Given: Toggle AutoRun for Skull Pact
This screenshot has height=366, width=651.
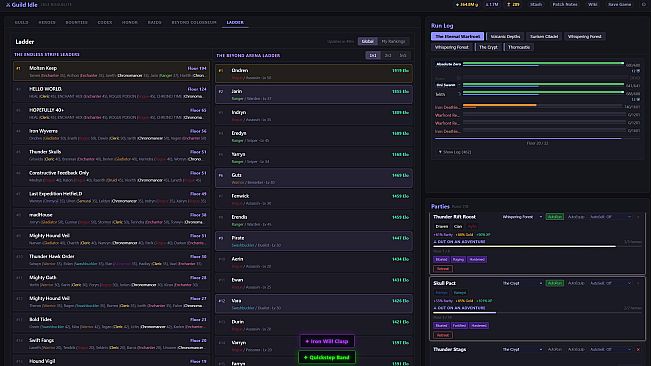Looking at the screenshot, I should (x=555, y=283).
